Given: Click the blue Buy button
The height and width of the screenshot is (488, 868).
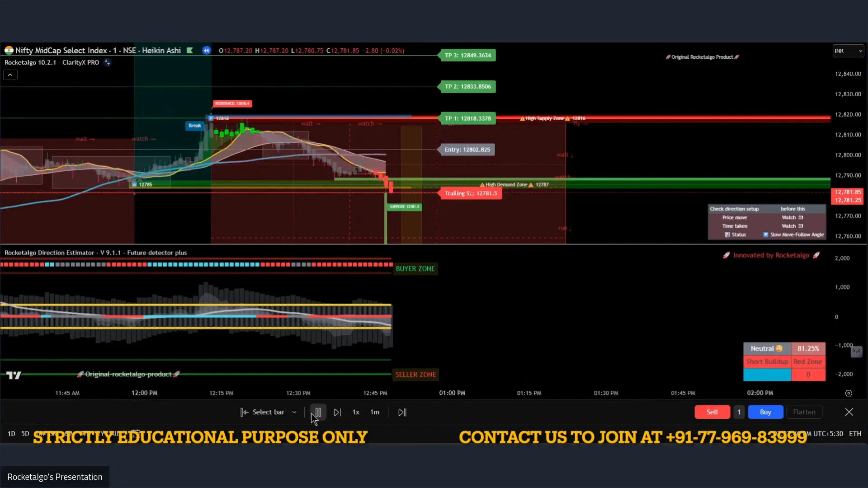Looking at the screenshot, I should (x=765, y=412).
